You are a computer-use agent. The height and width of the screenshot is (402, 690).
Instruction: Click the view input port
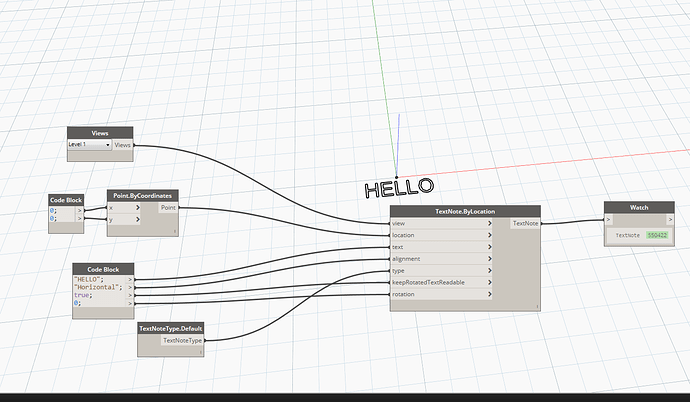tap(441, 223)
